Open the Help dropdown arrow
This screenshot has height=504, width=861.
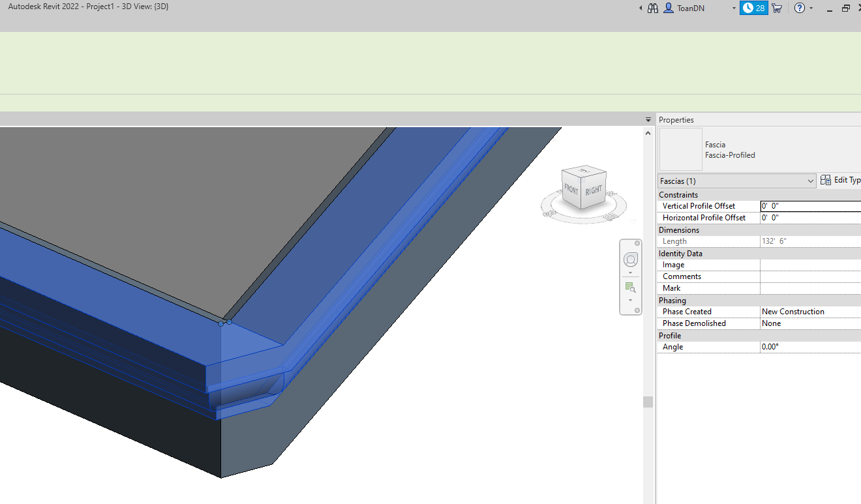point(812,8)
